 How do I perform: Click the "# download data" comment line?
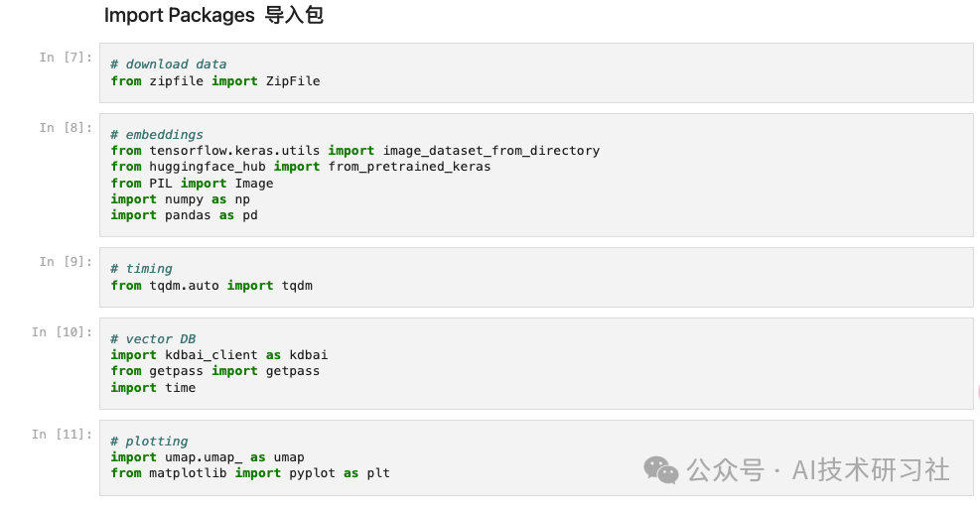pos(169,64)
